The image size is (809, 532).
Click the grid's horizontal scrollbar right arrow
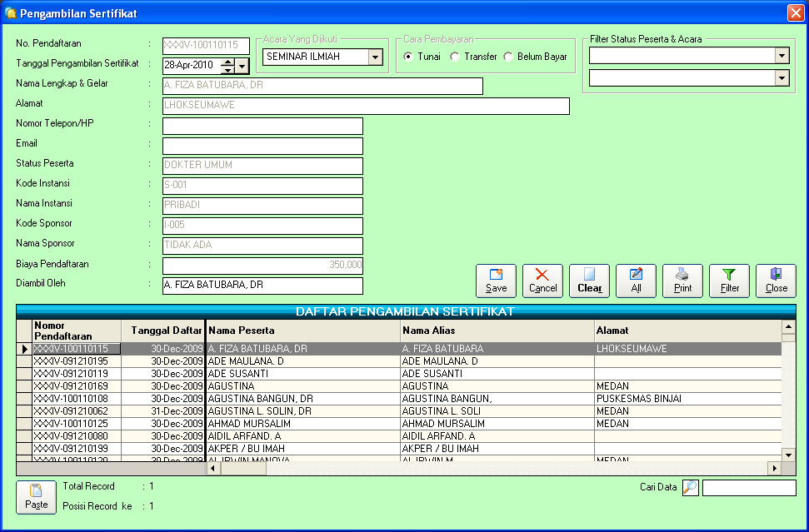(774, 469)
